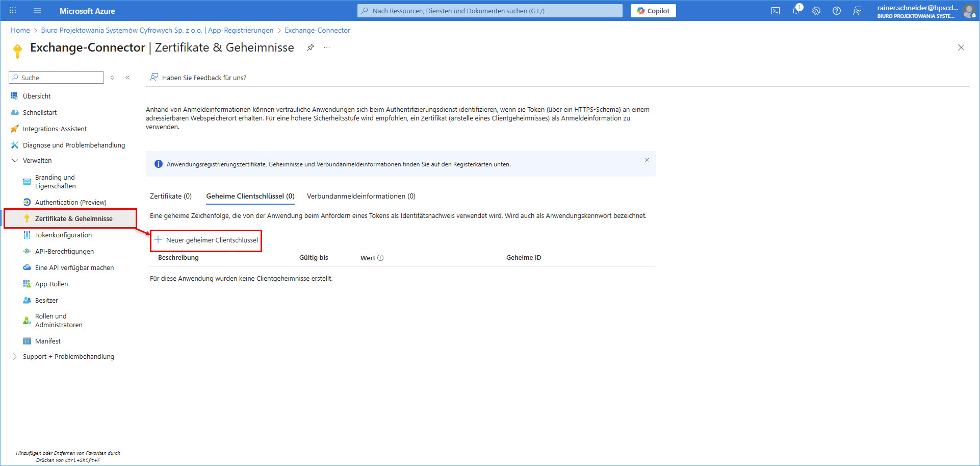Viewport: 980px width, 466px height.
Task: Open App-Rollen
Action: 51,284
